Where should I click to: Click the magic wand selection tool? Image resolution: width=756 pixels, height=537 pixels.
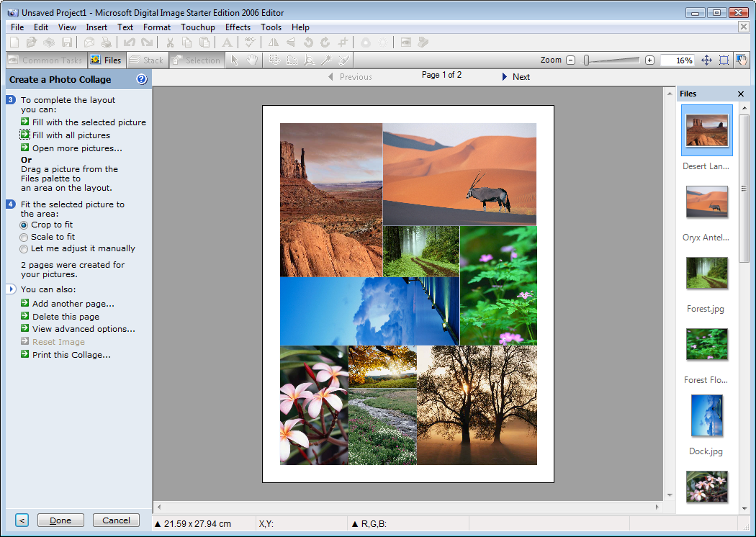[326, 60]
